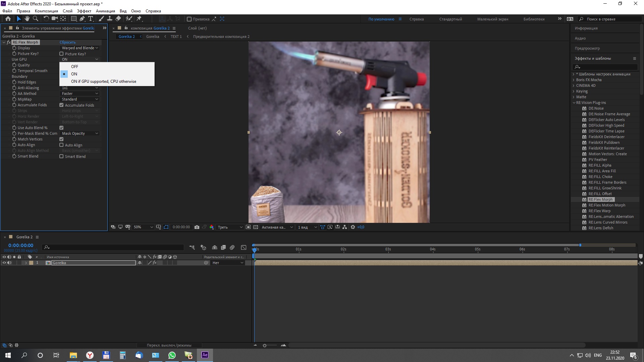Enable the Picture Key? checkbox
The width and height of the screenshot is (644, 362).
[x=61, y=54]
